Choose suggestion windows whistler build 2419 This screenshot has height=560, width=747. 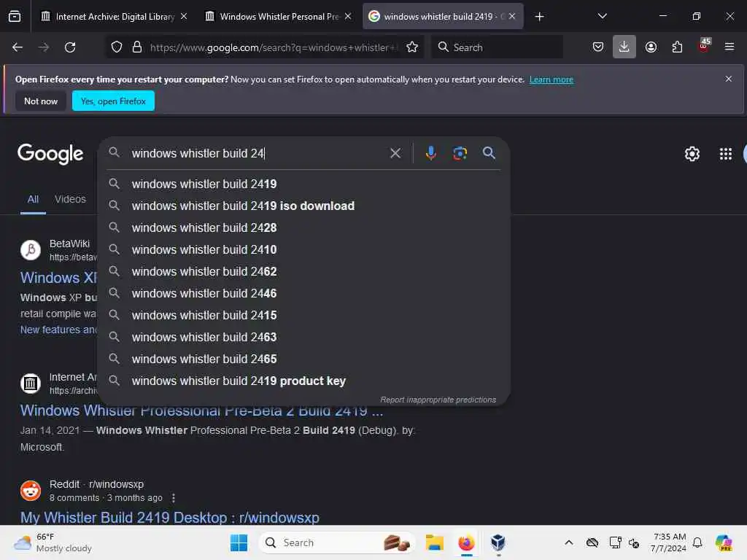point(304,184)
